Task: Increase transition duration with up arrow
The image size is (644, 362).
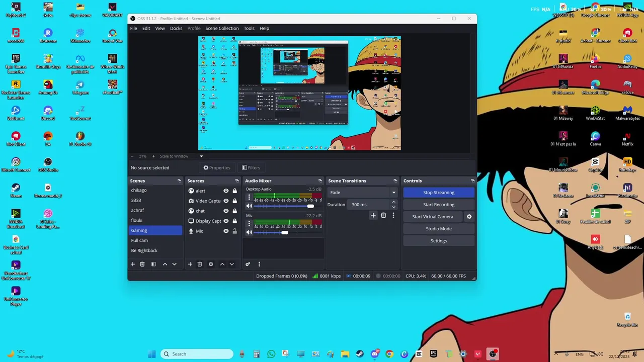Action: (x=393, y=202)
